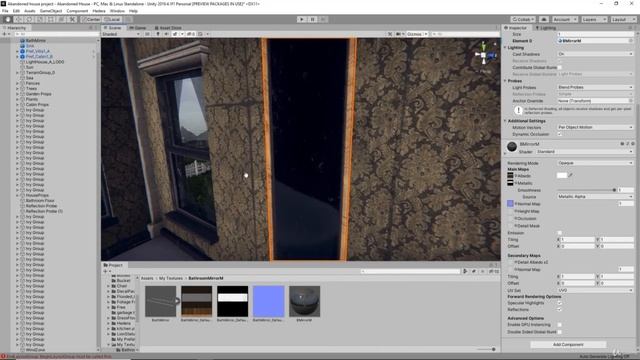Switch to the Game tab
Screen dimensions: 640x360
click(x=138, y=28)
